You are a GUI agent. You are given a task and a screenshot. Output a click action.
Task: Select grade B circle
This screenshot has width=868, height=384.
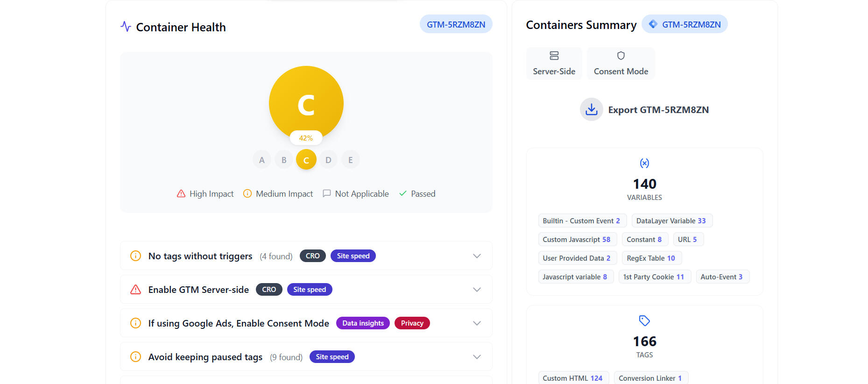[x=284, y=160]
